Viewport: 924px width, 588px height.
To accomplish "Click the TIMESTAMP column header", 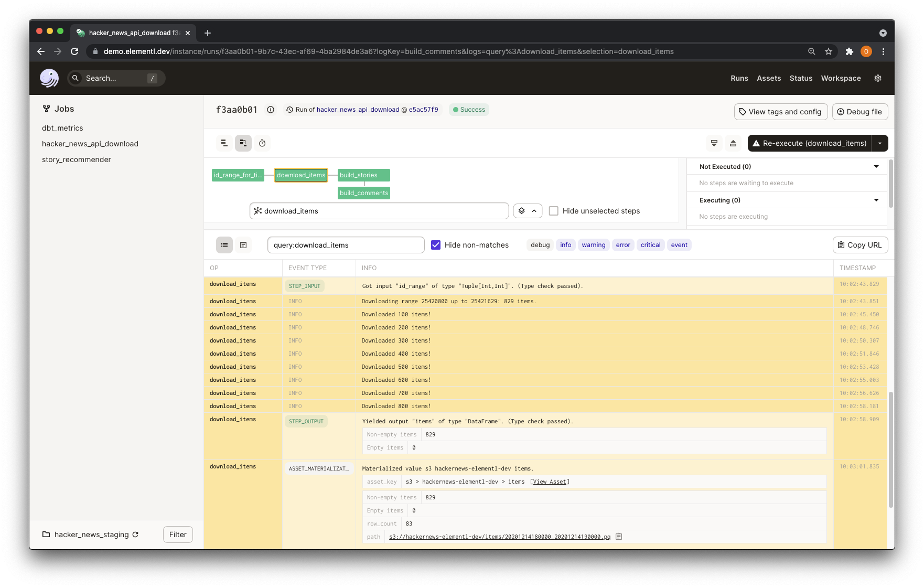I will (857, 268).
